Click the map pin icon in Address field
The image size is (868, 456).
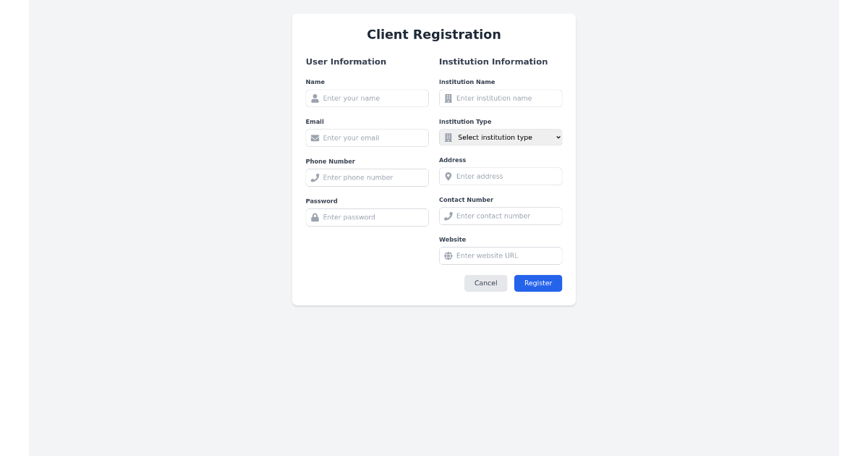click(448, 176)
